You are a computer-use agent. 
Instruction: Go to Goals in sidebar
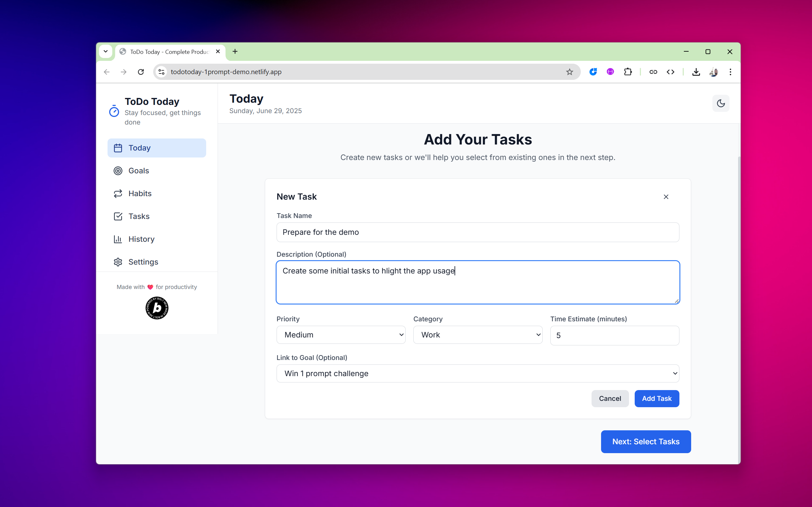tap(139, 171)
